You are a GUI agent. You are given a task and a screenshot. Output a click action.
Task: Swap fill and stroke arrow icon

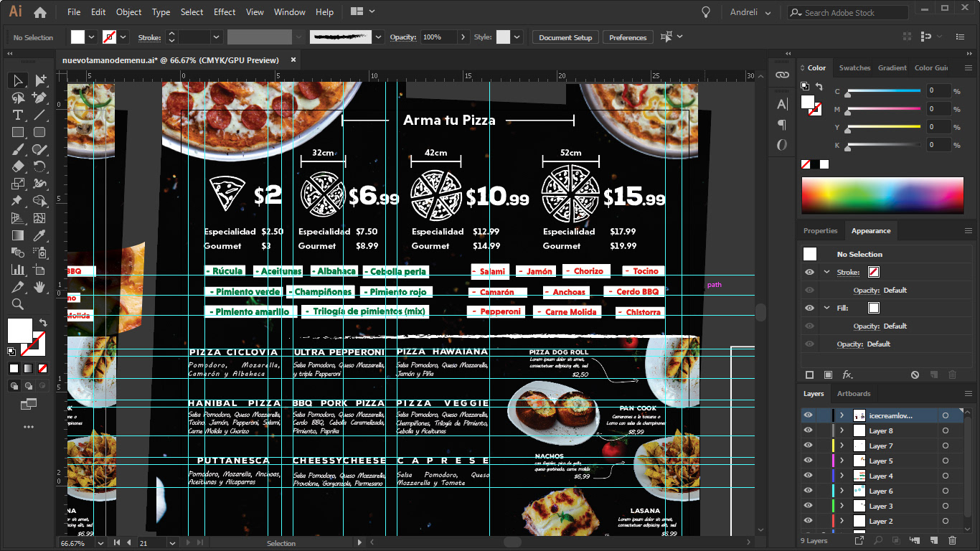click(x=43, y=323)
